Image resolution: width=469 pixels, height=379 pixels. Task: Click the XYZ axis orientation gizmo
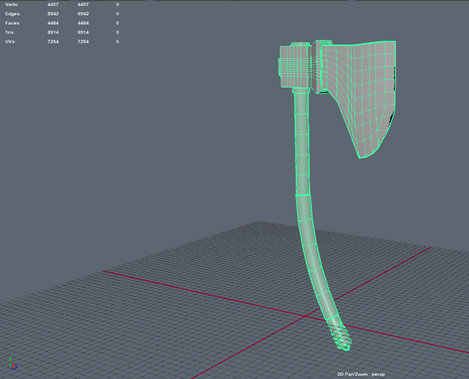click(x=12, y=363)
